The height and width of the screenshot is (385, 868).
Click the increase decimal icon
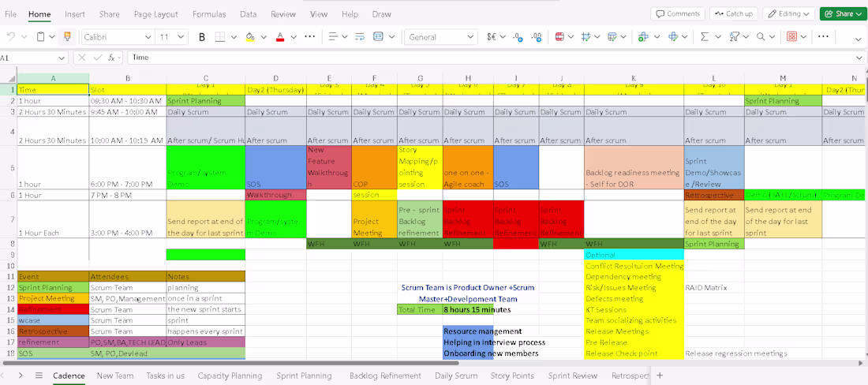[x=537, y=37]
